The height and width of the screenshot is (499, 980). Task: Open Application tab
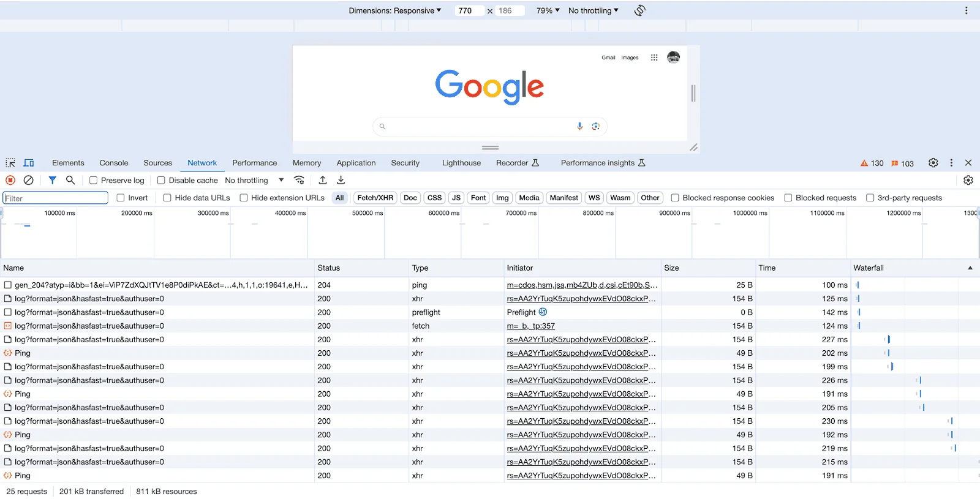click(x=356, y=163)
